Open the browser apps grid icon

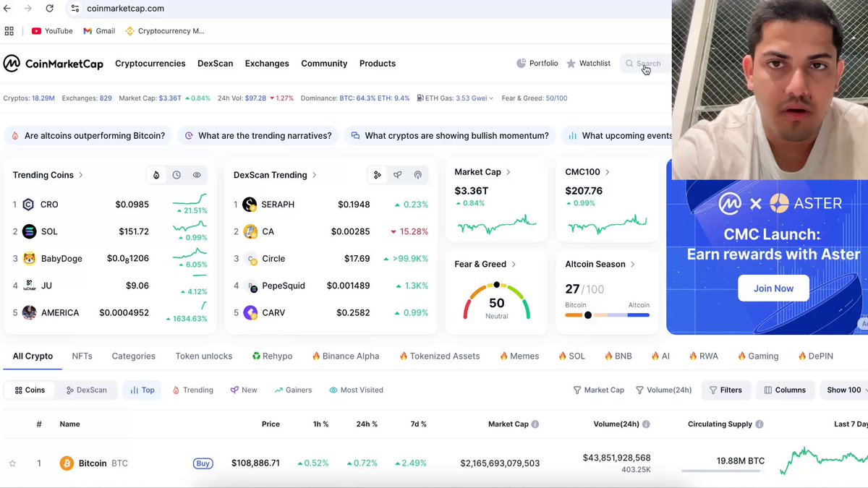(x=9, y=31)
